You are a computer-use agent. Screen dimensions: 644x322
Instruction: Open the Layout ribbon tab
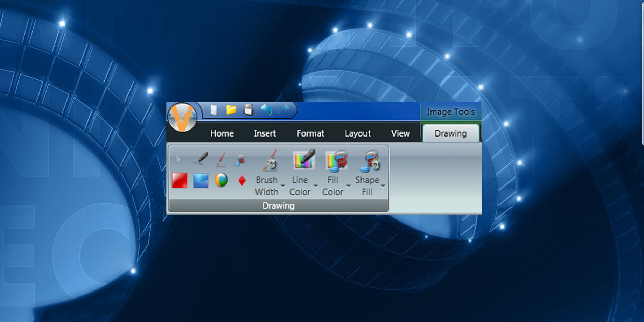coord(357,133)
